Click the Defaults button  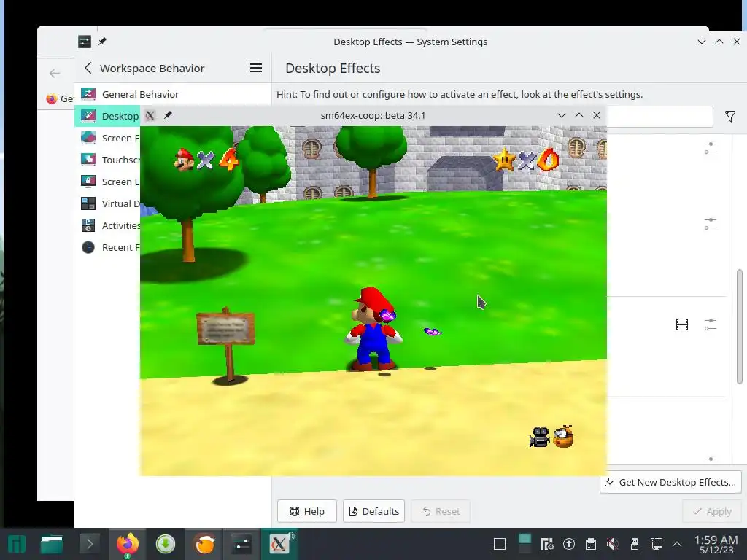coord(374,511)
